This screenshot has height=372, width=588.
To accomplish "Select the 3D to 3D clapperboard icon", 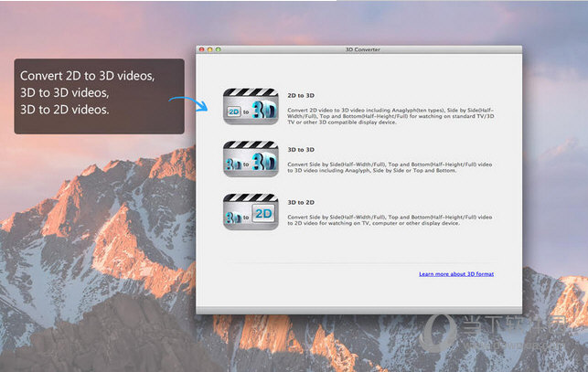I will click(x=250, y=158).
